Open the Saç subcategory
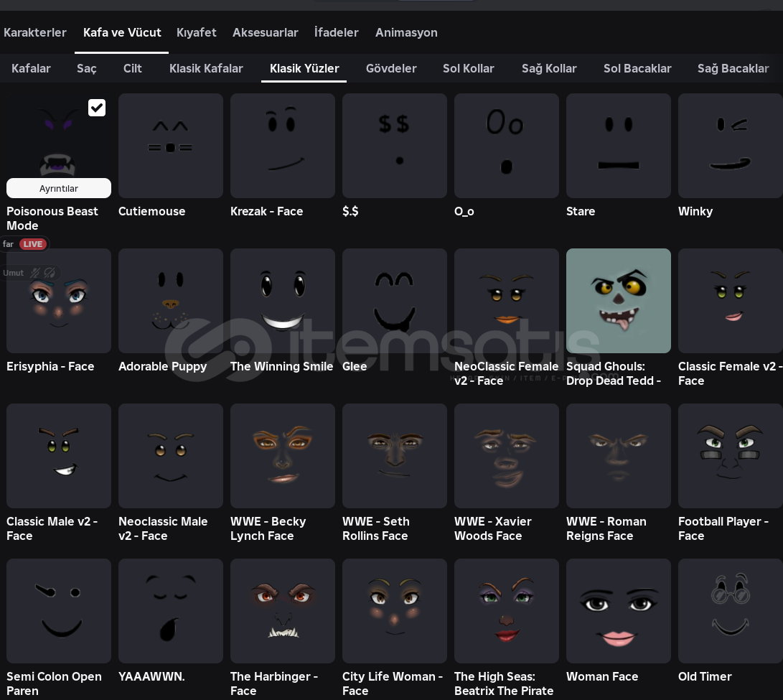This screenshot has height=700, width=783. tap(86, 68)
